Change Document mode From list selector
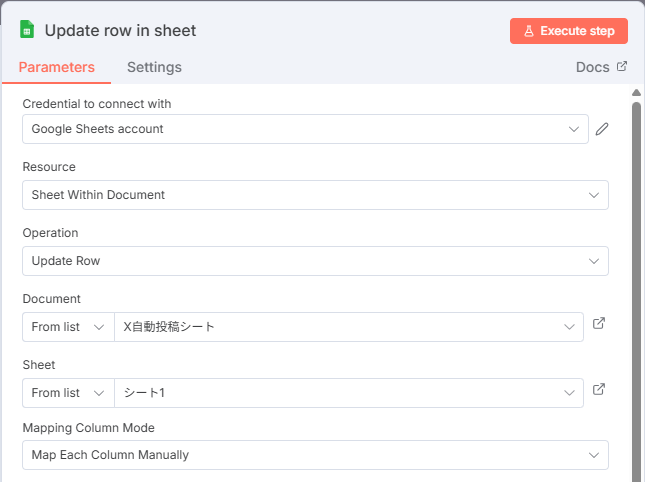This screenshot has height=482, width=645. [x=68, y=327]
